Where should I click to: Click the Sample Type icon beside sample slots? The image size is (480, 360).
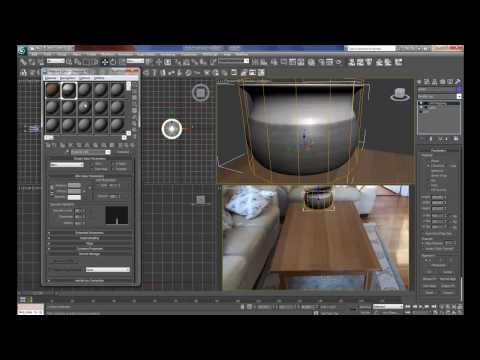pyautogui.click(x=134, y=85)
